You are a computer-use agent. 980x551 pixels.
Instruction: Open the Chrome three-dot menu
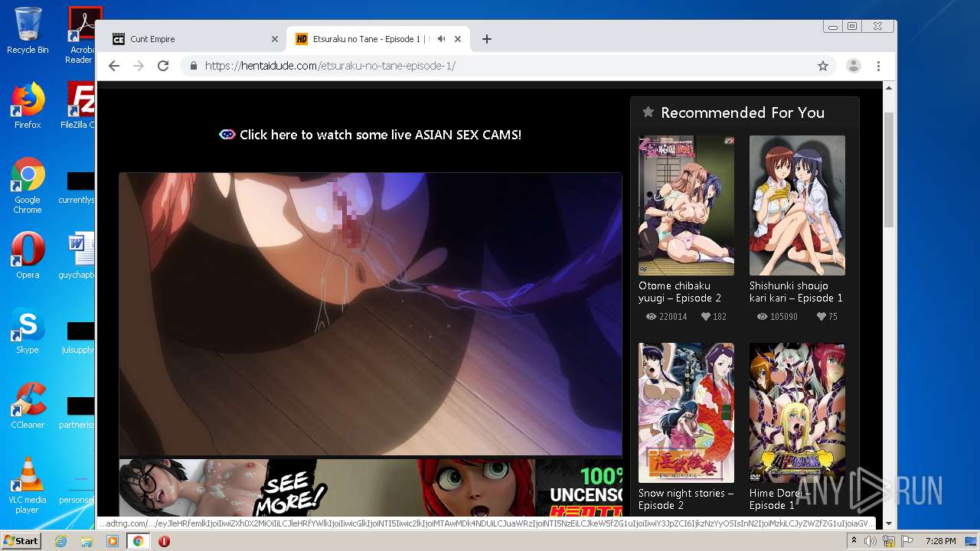pyautogui.click(x=879, y=66)
